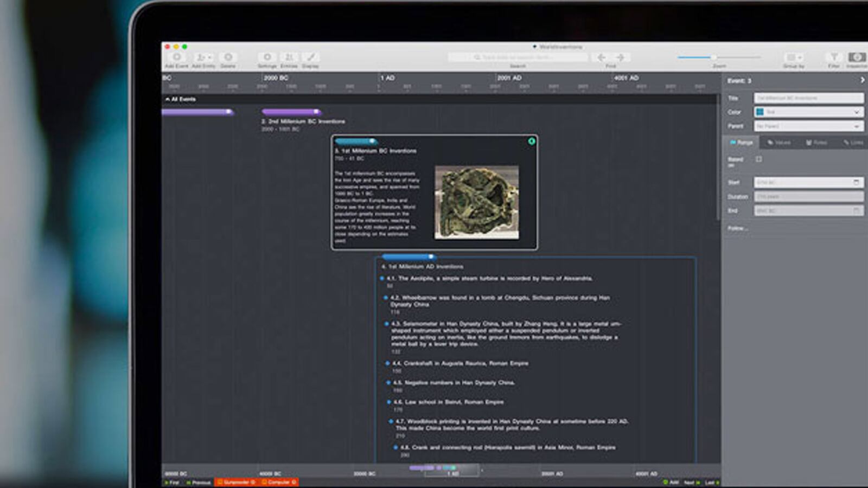The image size is (868, 488).
Task: Click the Computer filter tag
Action: pyautogui.click(x=279, y=482)
